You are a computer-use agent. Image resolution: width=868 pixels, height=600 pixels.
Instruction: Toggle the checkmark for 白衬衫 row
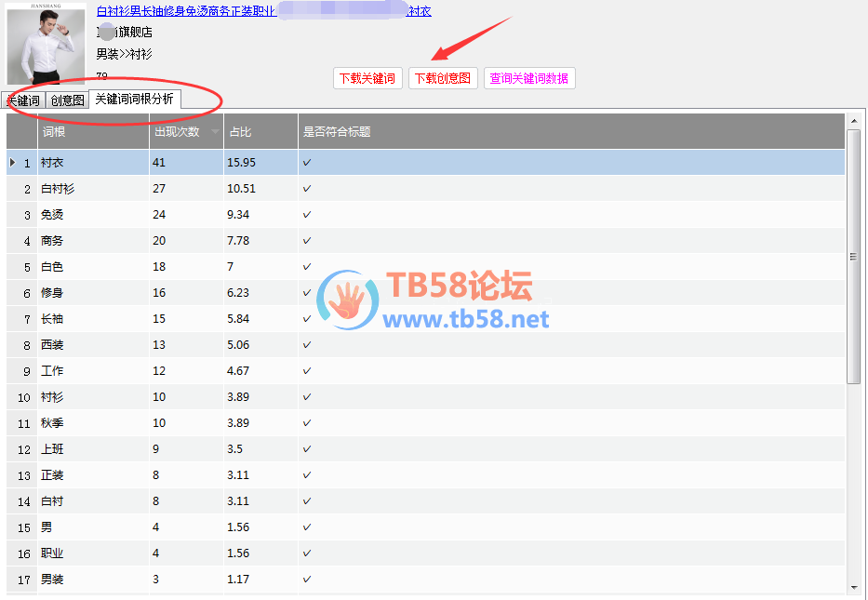pos(307,189)
